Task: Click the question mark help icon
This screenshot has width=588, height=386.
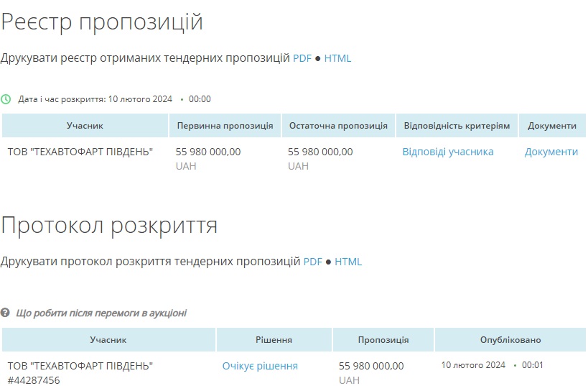Action: (5, 313)
